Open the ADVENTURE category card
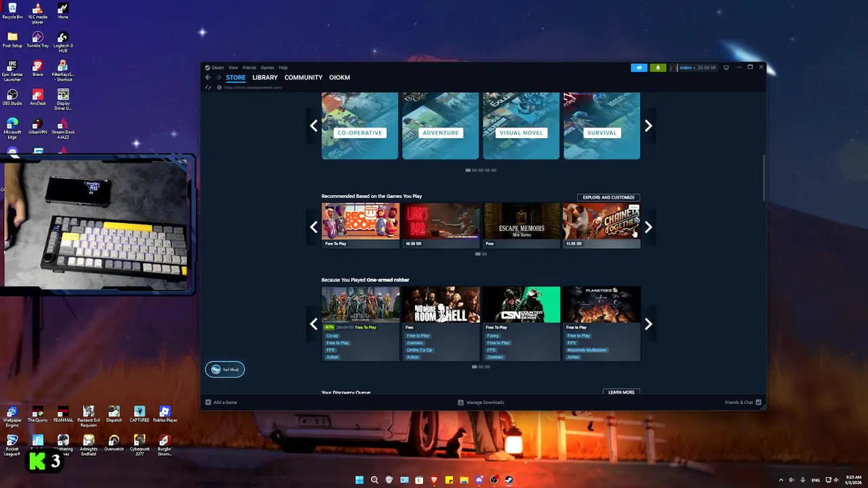 click(x=440, y=126)
